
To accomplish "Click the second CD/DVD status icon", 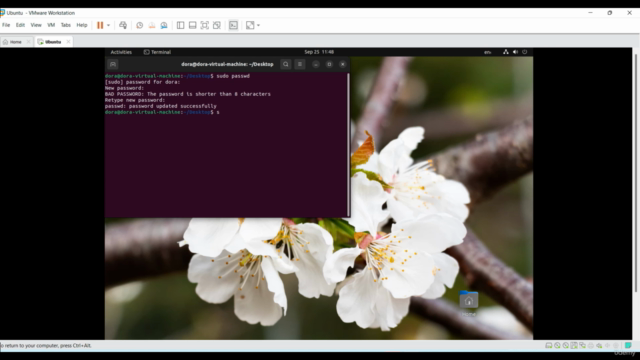I will [566, 346].
